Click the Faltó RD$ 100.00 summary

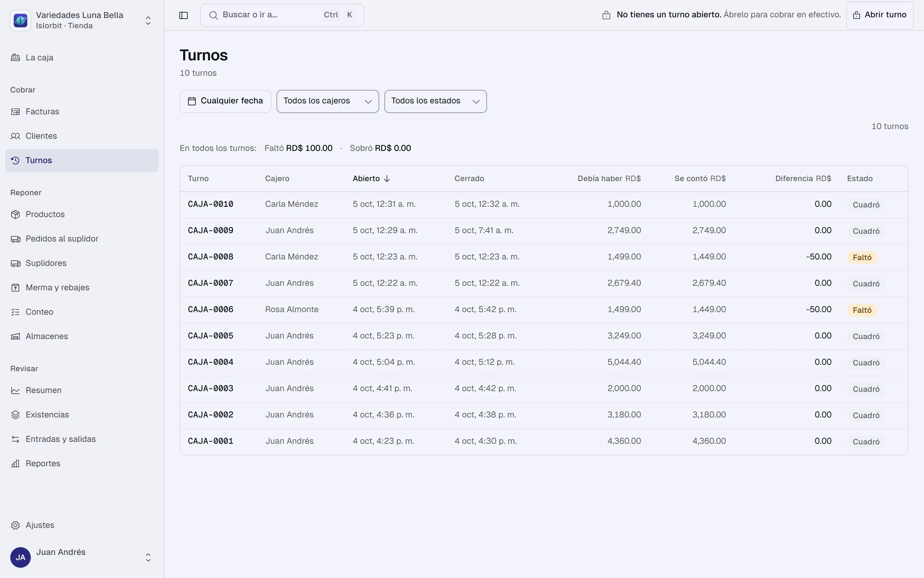298,148
